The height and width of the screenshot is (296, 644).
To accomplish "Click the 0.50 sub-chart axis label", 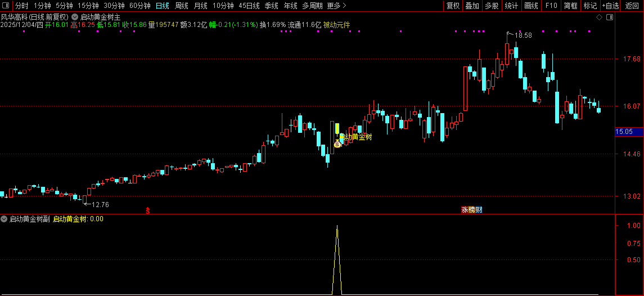I will 634,259.
